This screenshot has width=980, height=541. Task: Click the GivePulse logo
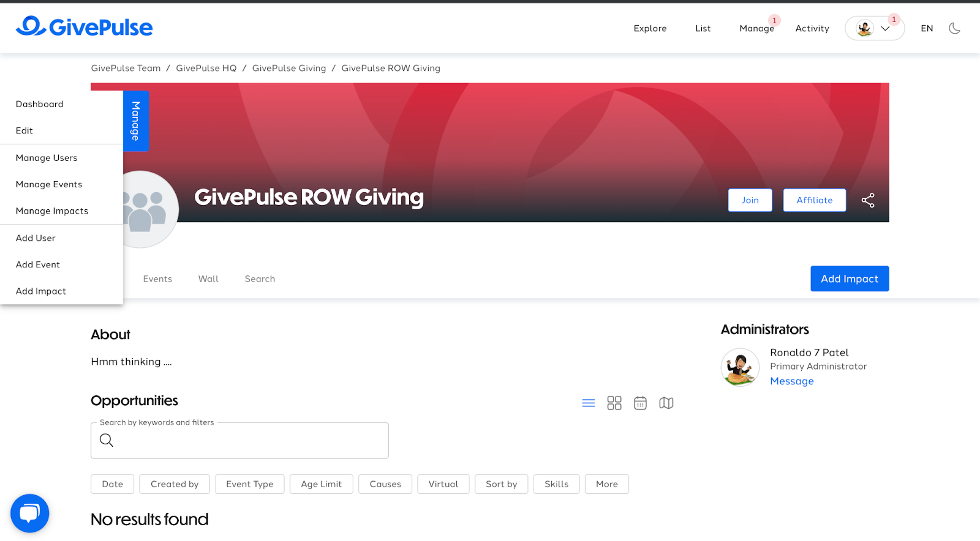point(85,27)
